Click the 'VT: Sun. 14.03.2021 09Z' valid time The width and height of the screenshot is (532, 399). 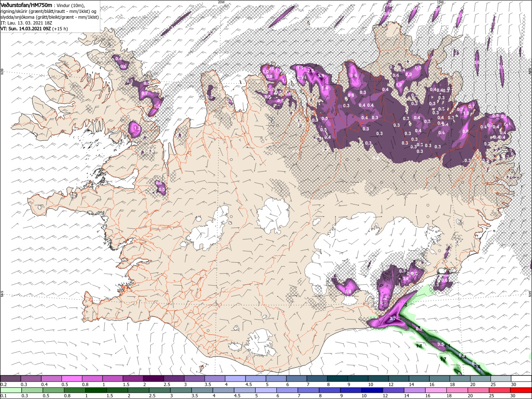25,29
